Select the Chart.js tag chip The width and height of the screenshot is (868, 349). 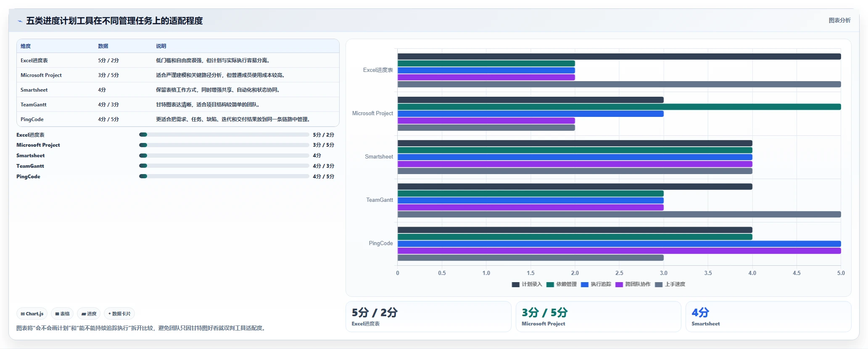pyautogui.click(x=32, y=314)
